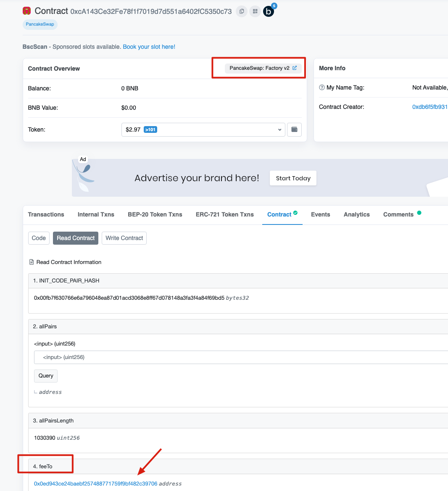Click the My Name Tag help icon
The height and width of the screenshot is (491, 448).
[x=322, y=88]
